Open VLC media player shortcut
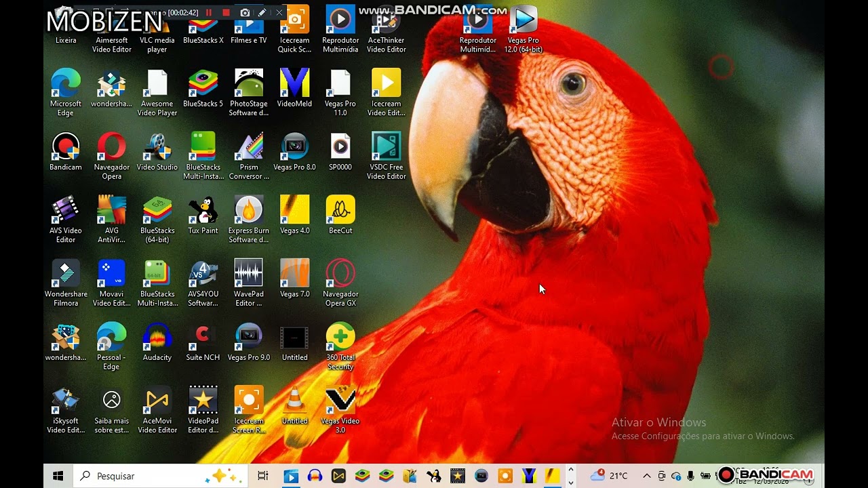This screenshot has width=868, height=488. (x=157, y=30)
